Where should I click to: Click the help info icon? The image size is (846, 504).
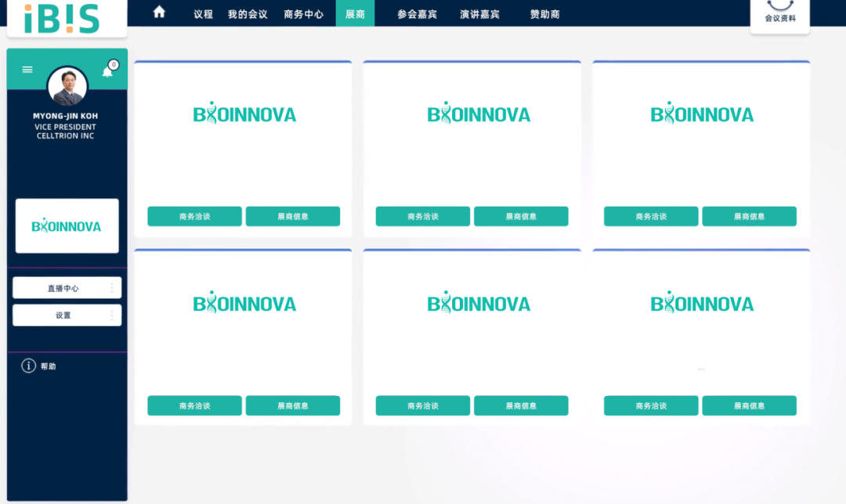tap(29, 366)
